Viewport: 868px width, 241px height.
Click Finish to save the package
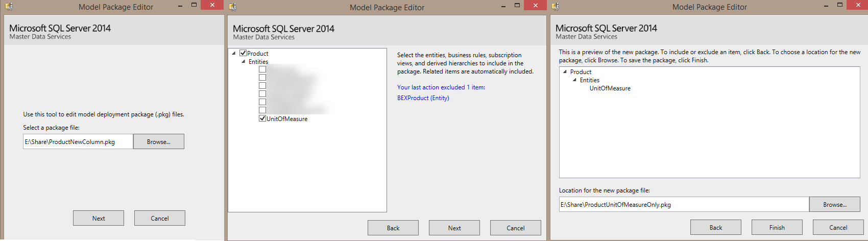(777, 227)
